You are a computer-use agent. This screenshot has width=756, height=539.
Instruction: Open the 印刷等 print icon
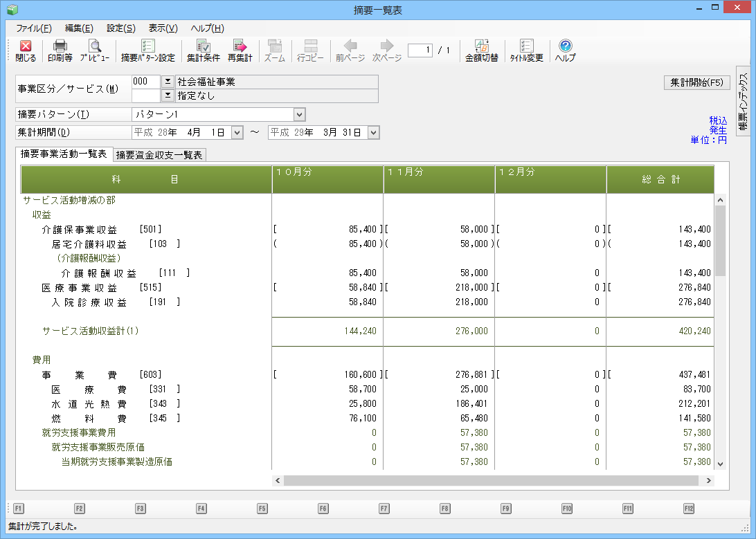click(60, 51)
